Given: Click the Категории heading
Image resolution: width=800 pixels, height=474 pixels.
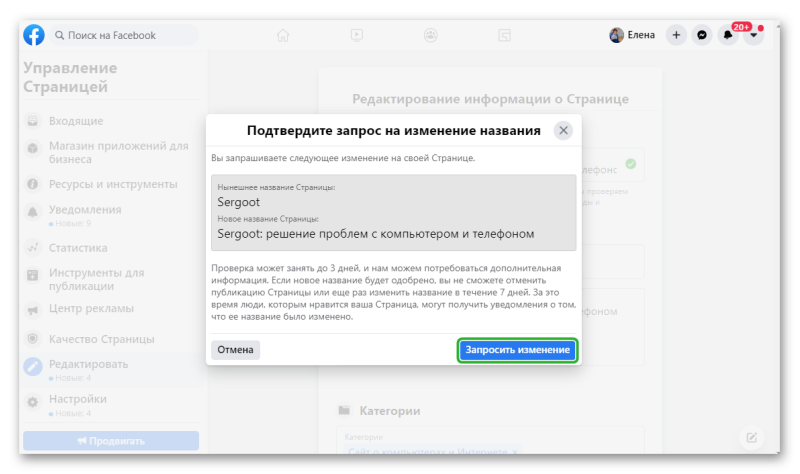Looking at the screenshot, I should pos(390,411).
